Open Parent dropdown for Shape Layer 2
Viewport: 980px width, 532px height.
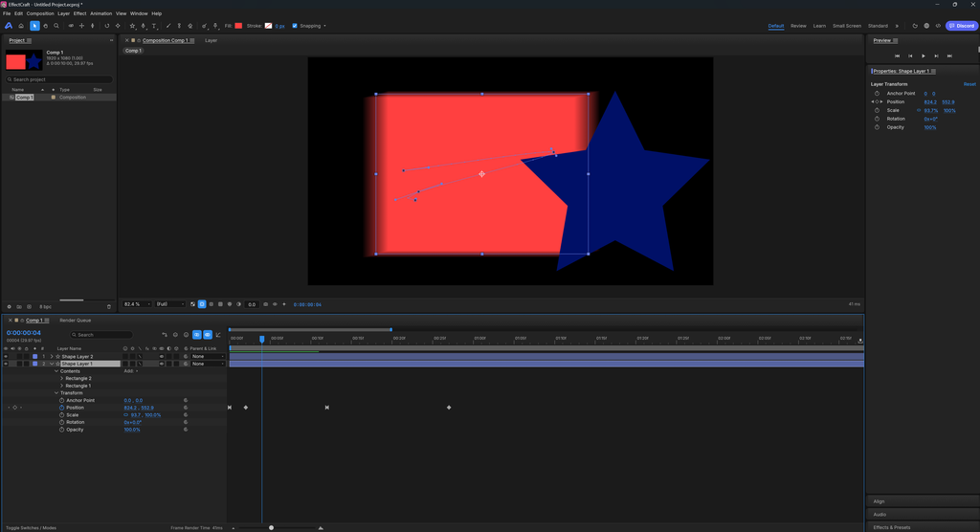(208, 356)
